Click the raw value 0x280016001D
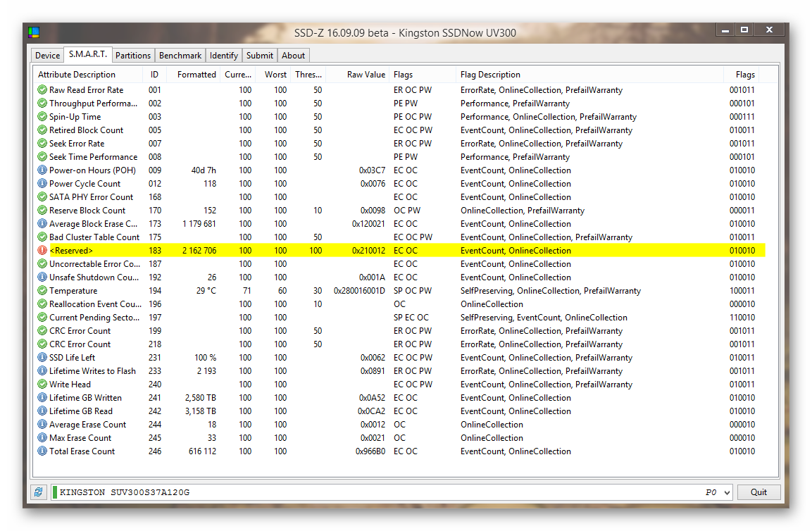Viewport: 812px width, 531px height. click(359, 291)
